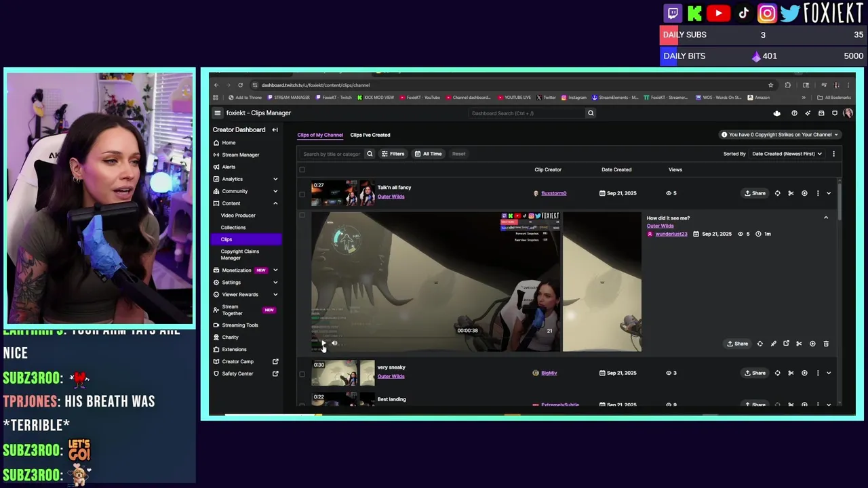Screen dimensions: 868x488
Task: Expand the Settings sidebar section
Action: click(275, 283)
